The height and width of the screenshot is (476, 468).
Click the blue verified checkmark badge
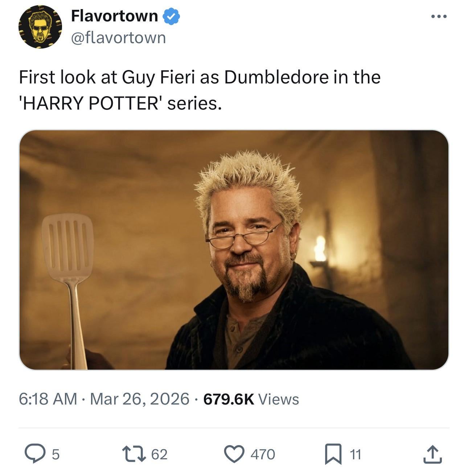click(172, 16)
